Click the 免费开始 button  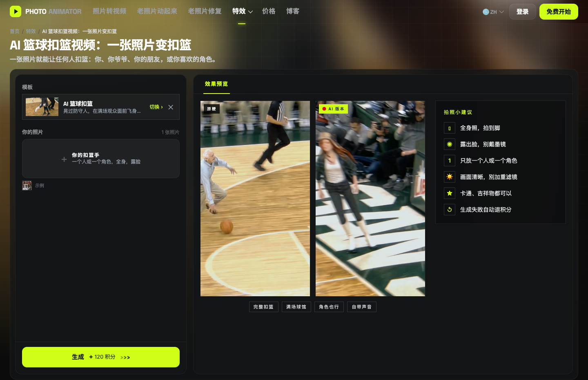[x=559, y=12]
